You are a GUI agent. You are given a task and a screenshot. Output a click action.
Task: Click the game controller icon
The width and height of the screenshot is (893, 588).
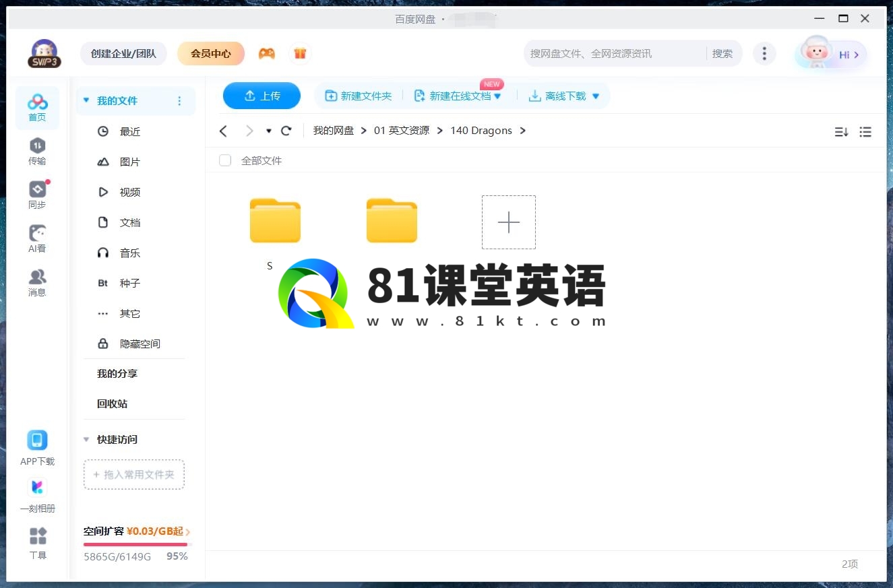[x=267, y=54]
